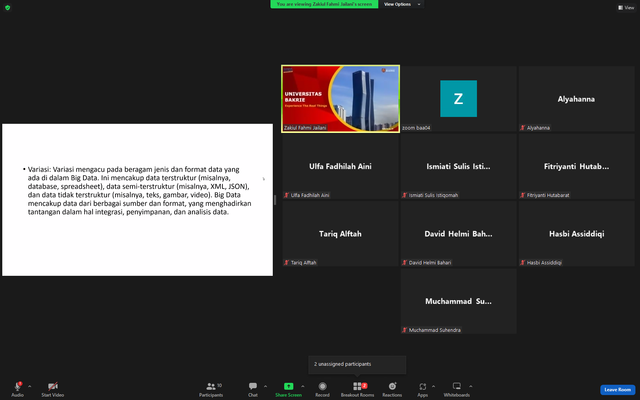The width and height of the screenshot is (640, 400).
Task: Expand share options caret beside Share Screen
Action: point(302,386)
